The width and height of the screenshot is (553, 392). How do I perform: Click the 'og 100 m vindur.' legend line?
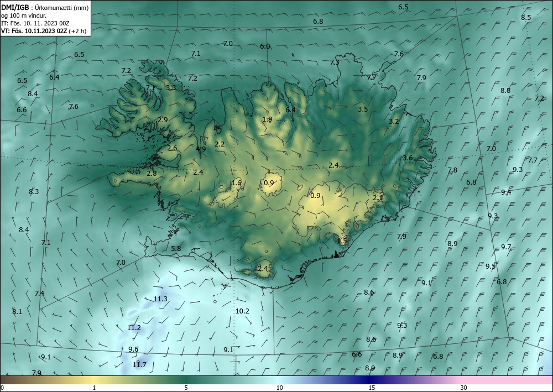tap(24, 15)
